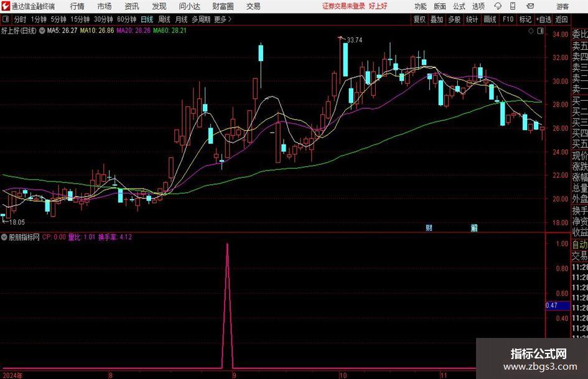Screen dimensions: 588x379
Task: Switch to 30分钟 period
Action: click(x=103, y=19)
